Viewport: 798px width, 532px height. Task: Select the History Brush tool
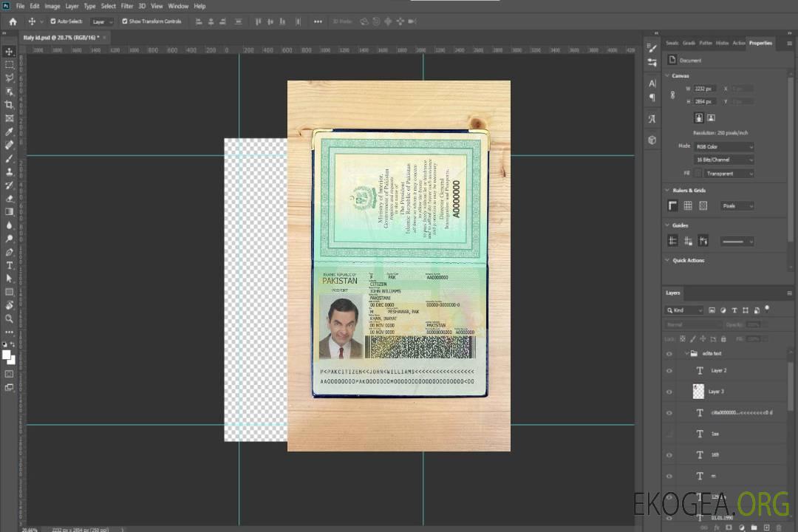(x=9, y=185)
